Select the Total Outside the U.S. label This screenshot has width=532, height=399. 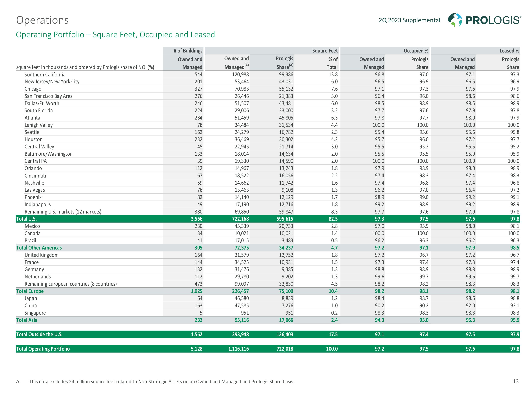[39, 334]
